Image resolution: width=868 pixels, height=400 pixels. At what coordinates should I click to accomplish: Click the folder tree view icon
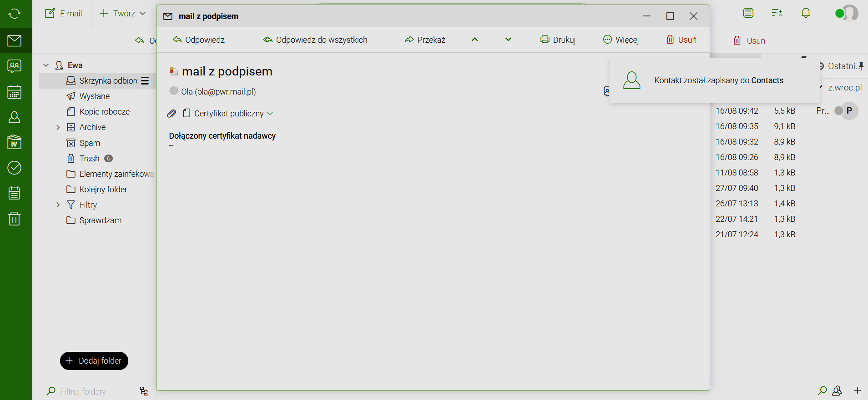tap(144, 391)
